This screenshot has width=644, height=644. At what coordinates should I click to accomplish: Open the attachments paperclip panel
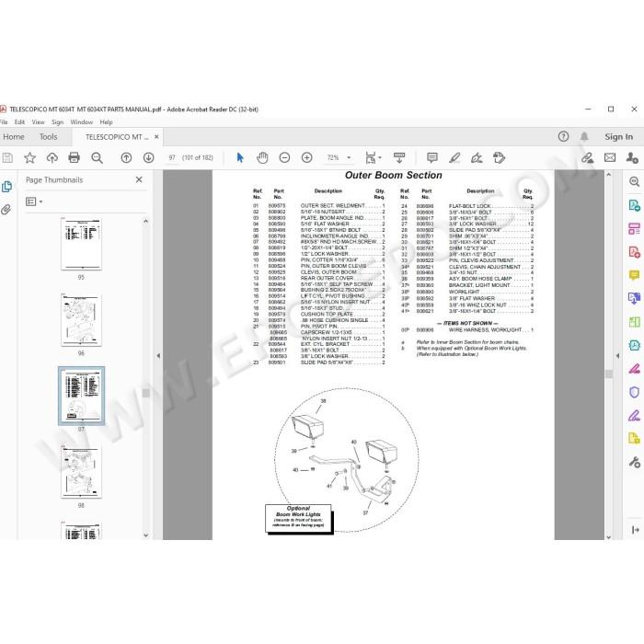tap(6, 210)
